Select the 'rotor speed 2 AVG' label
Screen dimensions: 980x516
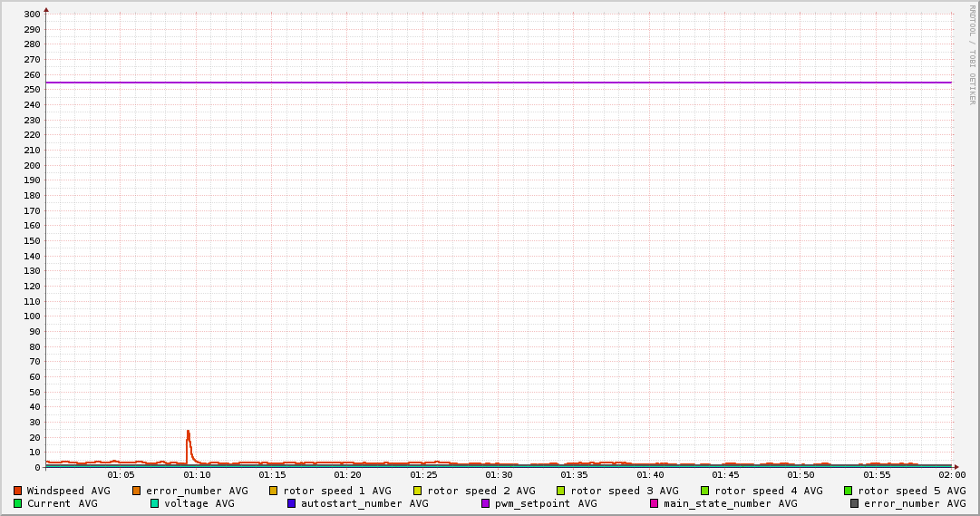click(481, 491)
